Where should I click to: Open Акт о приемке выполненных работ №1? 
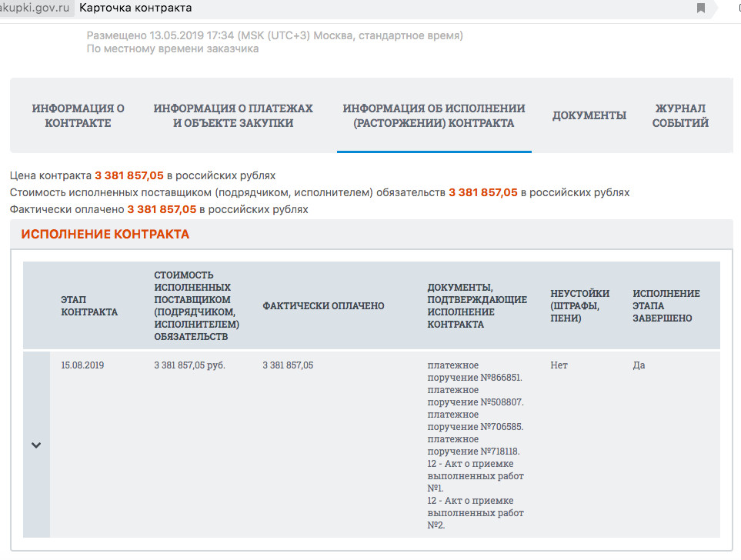(475, 475)
